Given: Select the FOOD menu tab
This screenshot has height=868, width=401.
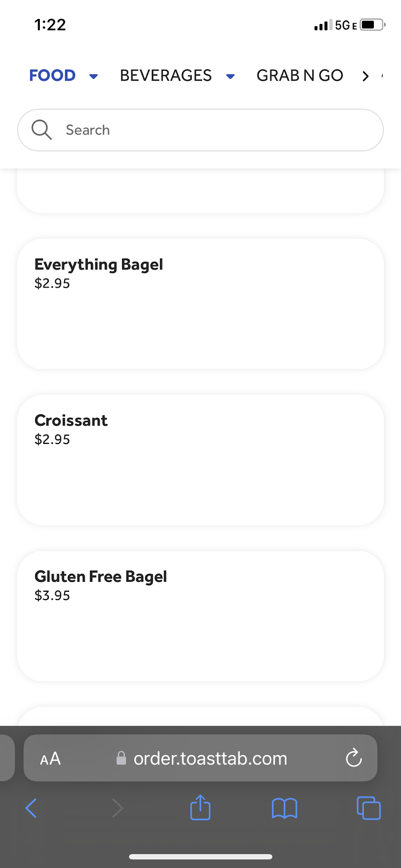Looking at the screenshot, I should point(52,75).
